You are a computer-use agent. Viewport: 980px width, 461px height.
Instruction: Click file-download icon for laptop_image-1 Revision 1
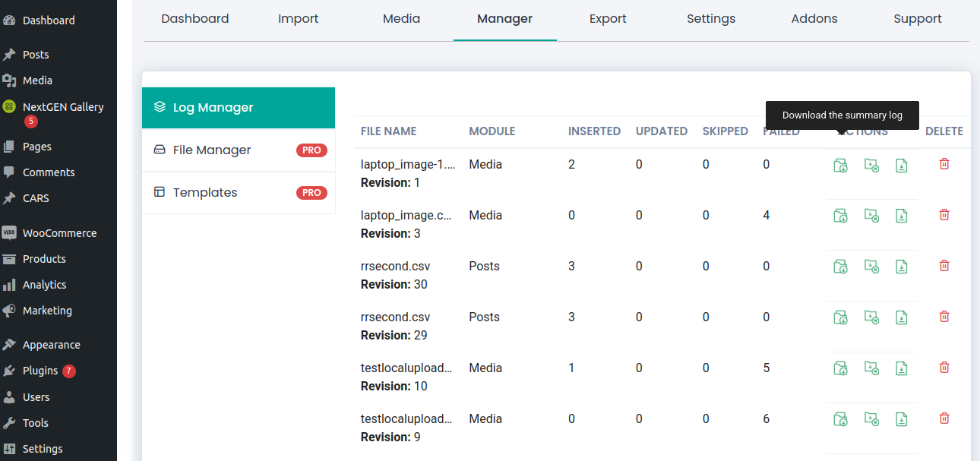[902, 165]
